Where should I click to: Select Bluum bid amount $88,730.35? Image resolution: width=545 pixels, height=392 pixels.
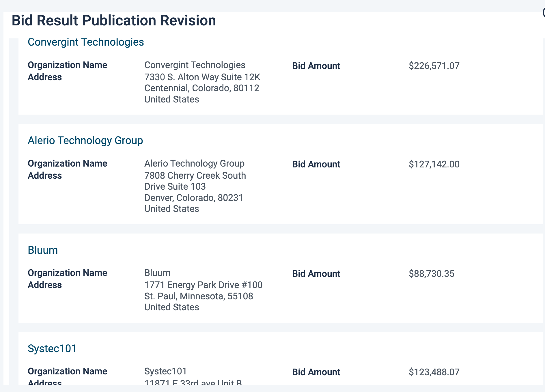432,274
